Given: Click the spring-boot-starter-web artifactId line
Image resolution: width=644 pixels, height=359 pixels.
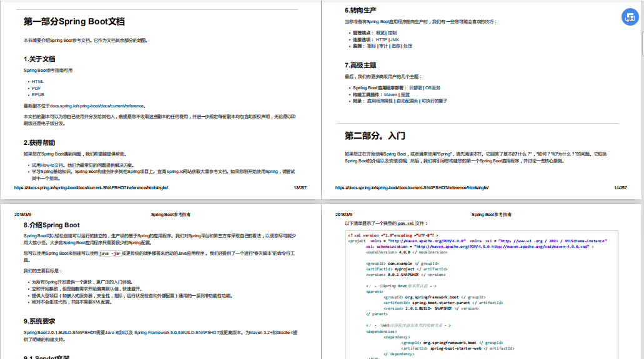Looking at the screenshot, I should pyautogui.click(x=457, y=348).
